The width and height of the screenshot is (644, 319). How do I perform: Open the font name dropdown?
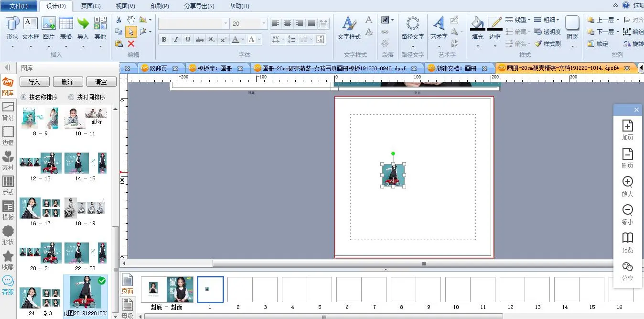(225, 23)
